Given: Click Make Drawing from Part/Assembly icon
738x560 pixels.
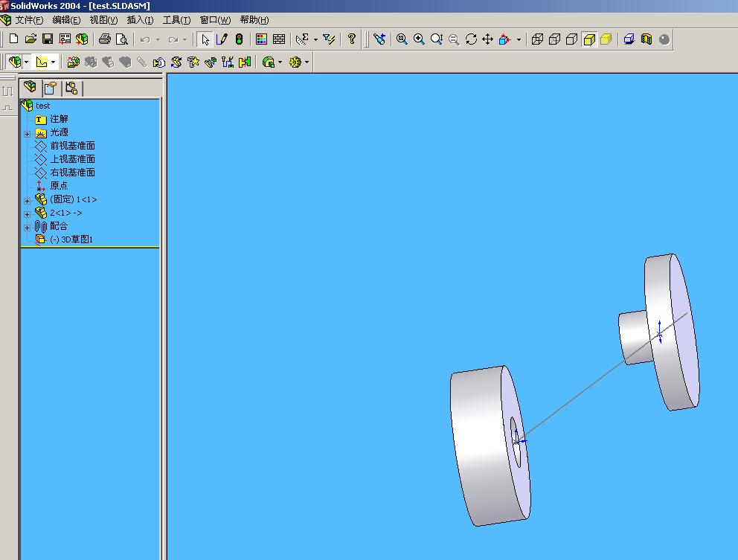Looking at the screenshot, I should pyautogui.click(x=65, y=39).
